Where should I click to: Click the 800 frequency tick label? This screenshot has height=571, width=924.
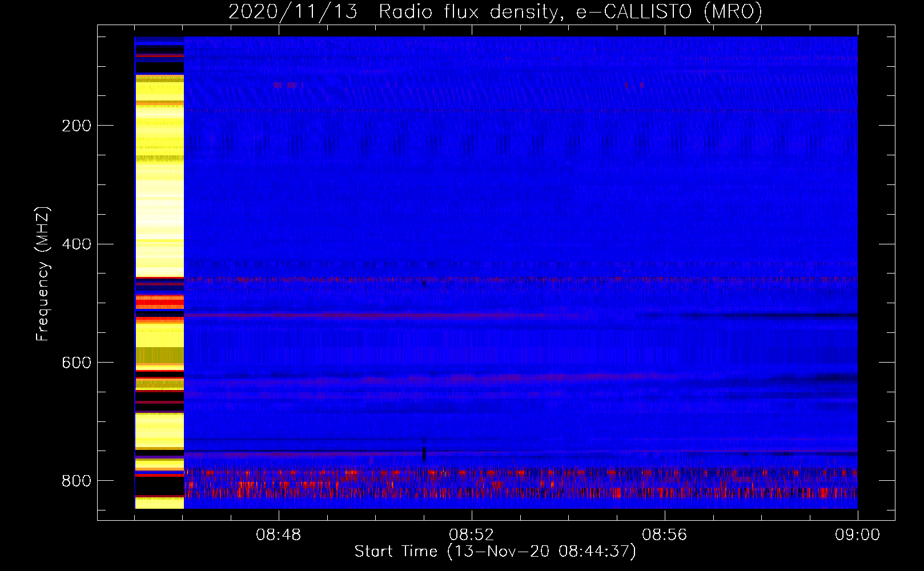click(77, 481)
